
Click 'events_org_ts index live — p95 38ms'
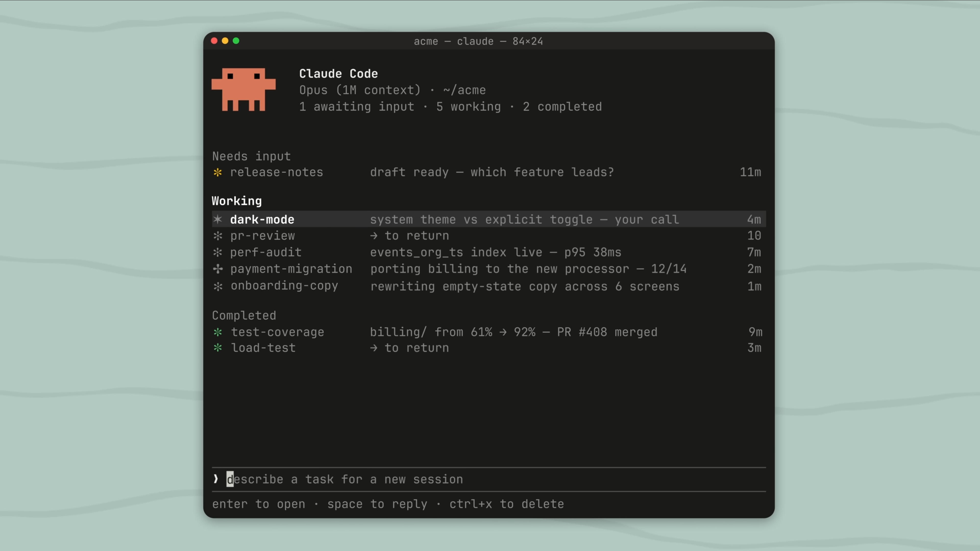(496, 252)
